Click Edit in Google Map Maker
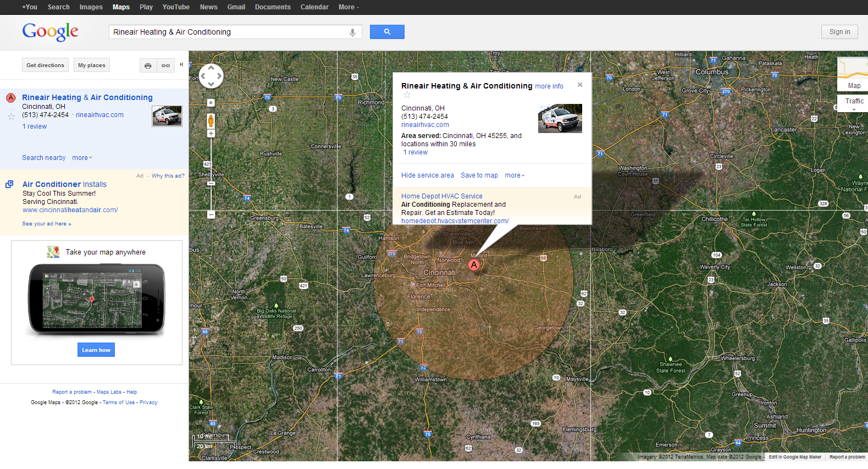This screenshot has width=868, height=469. pos(795,457)
